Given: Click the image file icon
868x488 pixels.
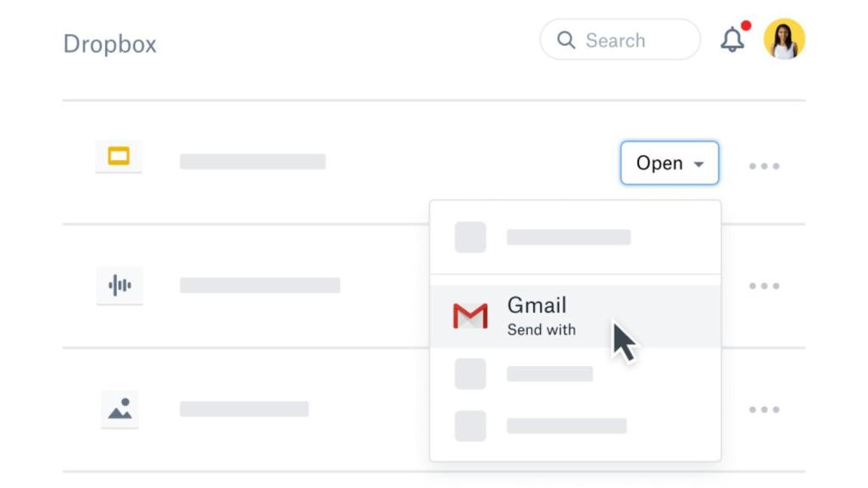Looking at the screenshot, I should 120,408.
